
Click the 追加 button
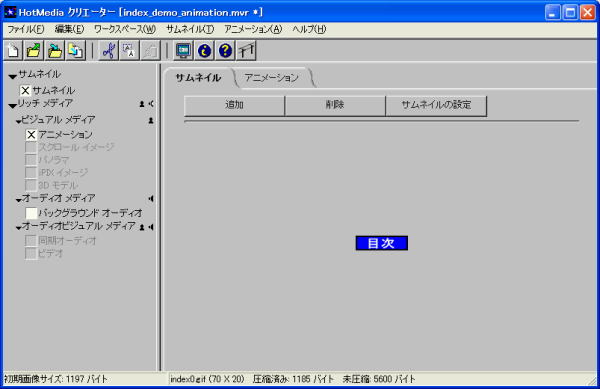pos(235,106)
